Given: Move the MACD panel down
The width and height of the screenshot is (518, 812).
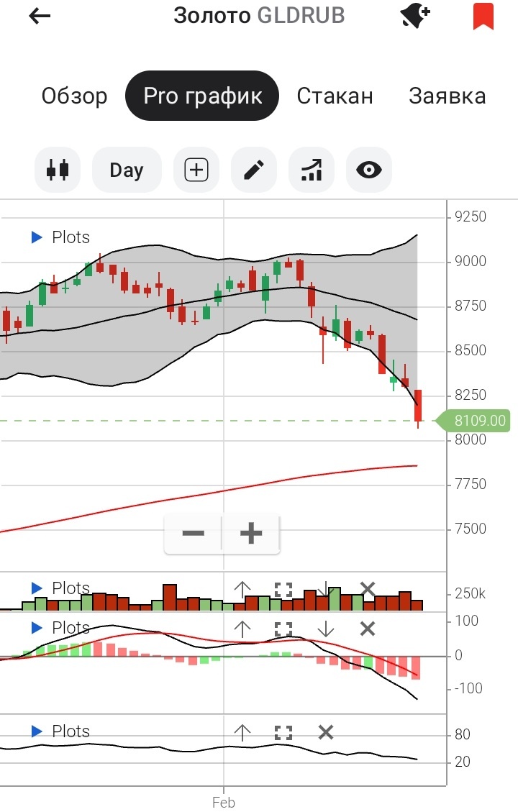Looking at the screenshot, I should click(325, 629).
